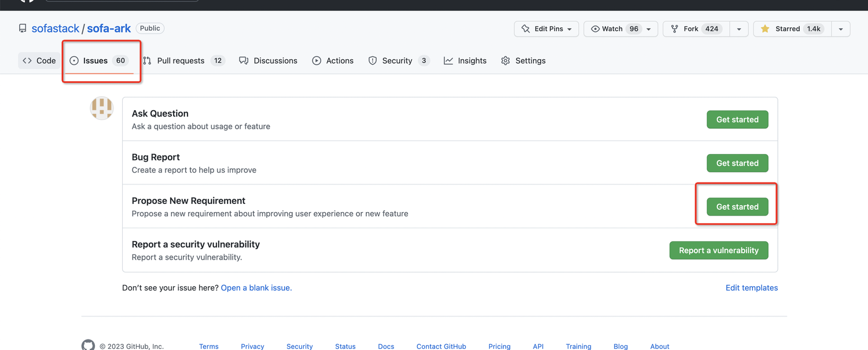Open the Discussions tab
The width and height of the screenshot is (868, 350).
pos(268,60)
